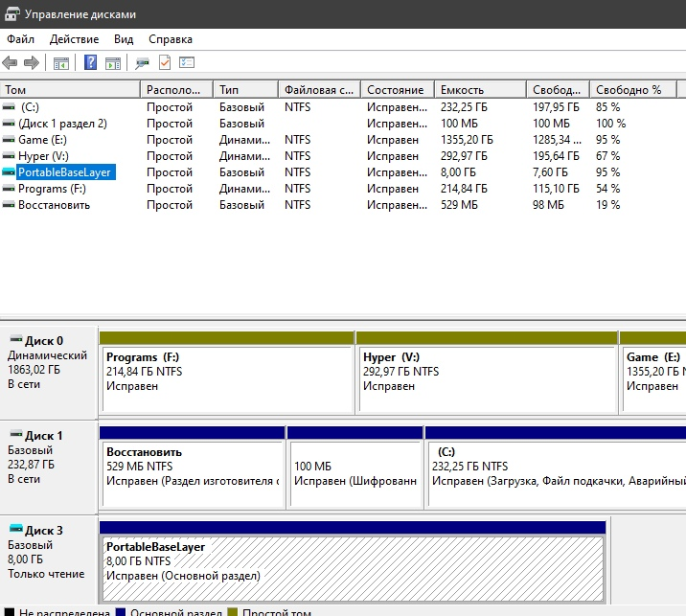The image size is (686, 616).
Task: Sort by the Расположение column header
Action: 176,90
